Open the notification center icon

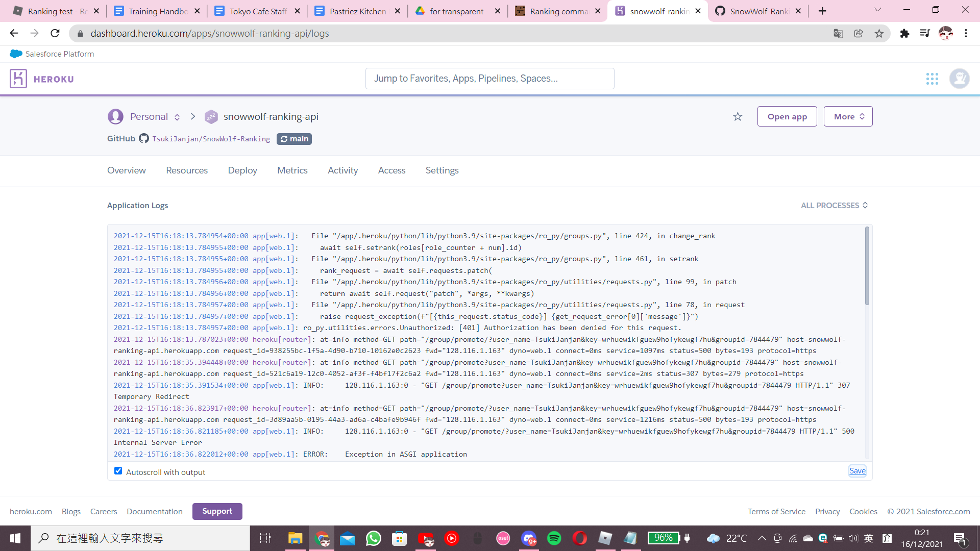coord(960,539)
